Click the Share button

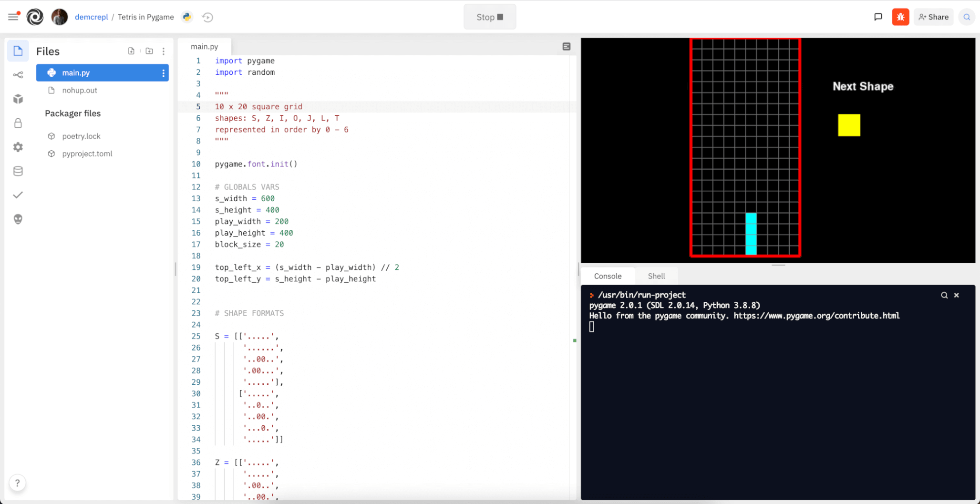933,17
